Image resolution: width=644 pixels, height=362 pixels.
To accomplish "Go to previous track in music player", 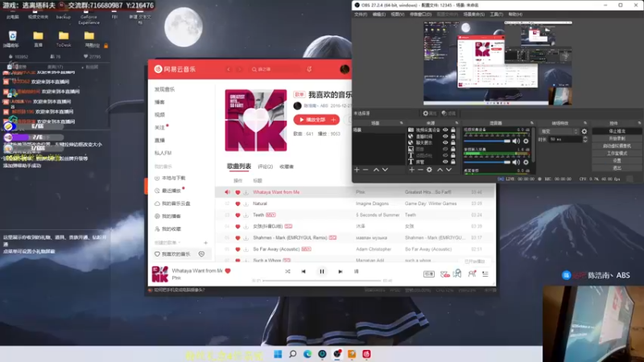I will click(303, 271).
